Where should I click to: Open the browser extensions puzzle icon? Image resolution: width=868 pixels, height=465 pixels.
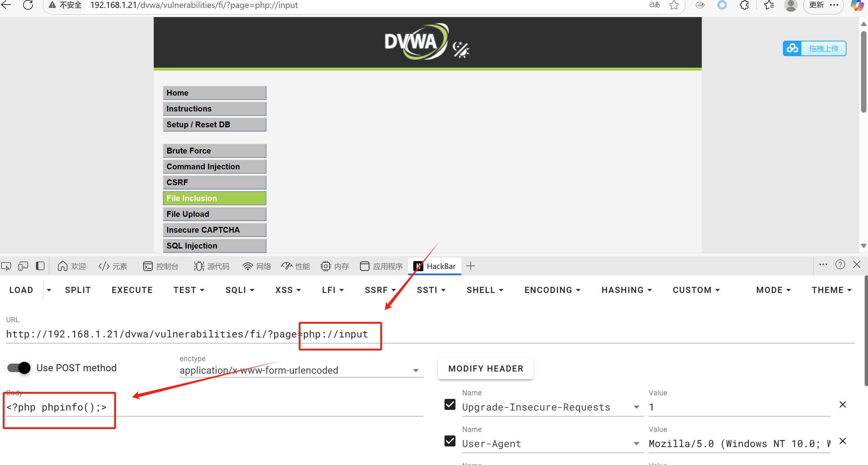tap(744, 5)
